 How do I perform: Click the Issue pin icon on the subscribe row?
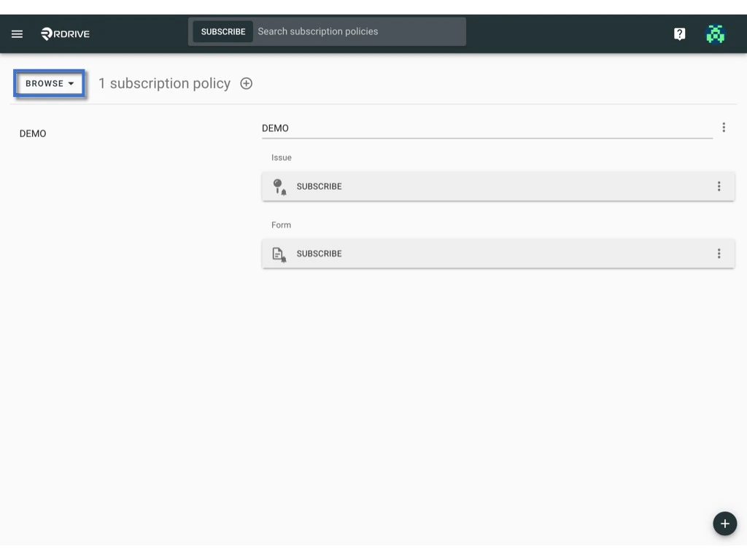pos(279,186)
